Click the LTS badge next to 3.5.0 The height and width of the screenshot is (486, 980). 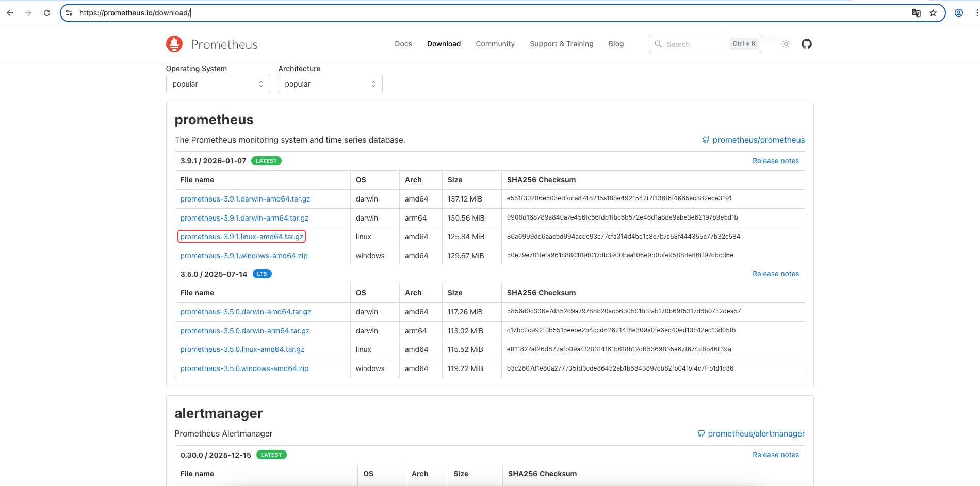coord(262,274)
